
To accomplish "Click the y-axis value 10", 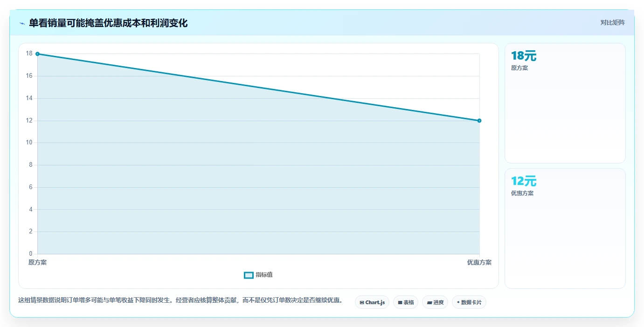I will pos(29,143).
